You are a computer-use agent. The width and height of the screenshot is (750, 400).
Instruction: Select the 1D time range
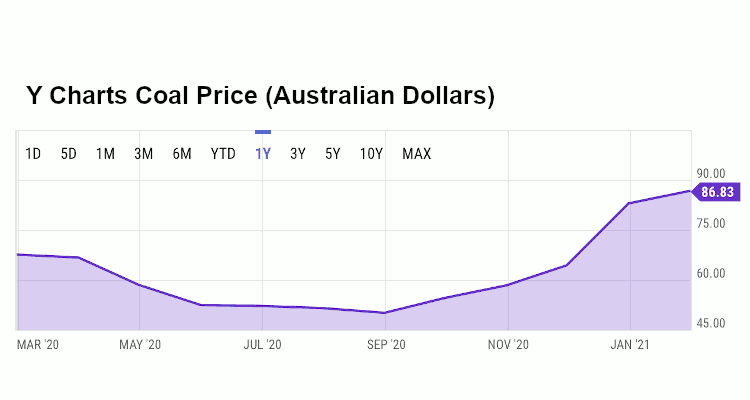coord(33,154)
